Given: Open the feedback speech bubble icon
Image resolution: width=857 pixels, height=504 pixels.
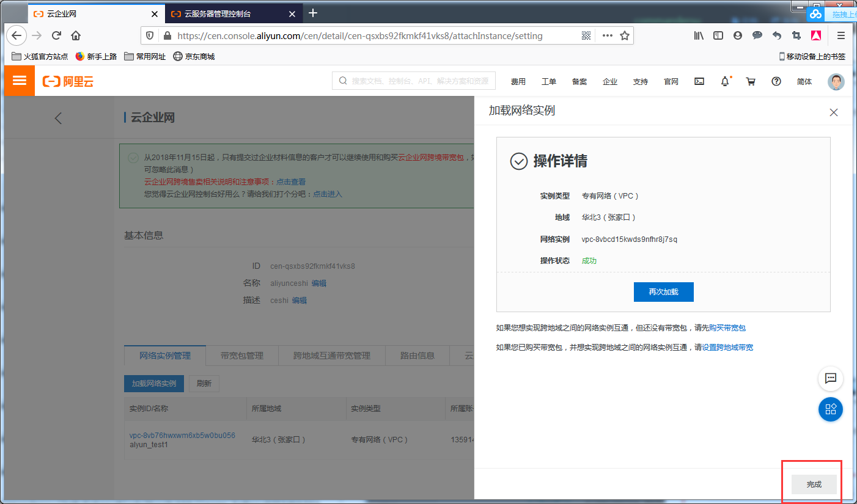Looking at the screenshot, I should pyautogui.click(x=830, y=379).
